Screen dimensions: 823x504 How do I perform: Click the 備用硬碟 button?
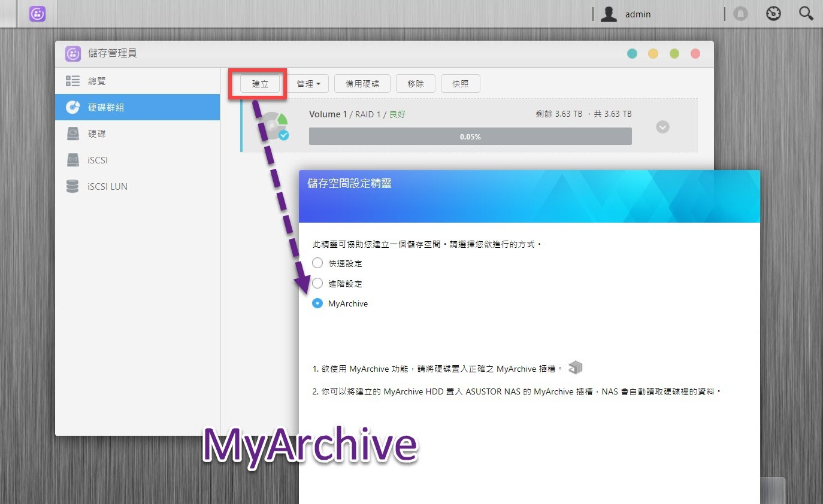(362, 84)
